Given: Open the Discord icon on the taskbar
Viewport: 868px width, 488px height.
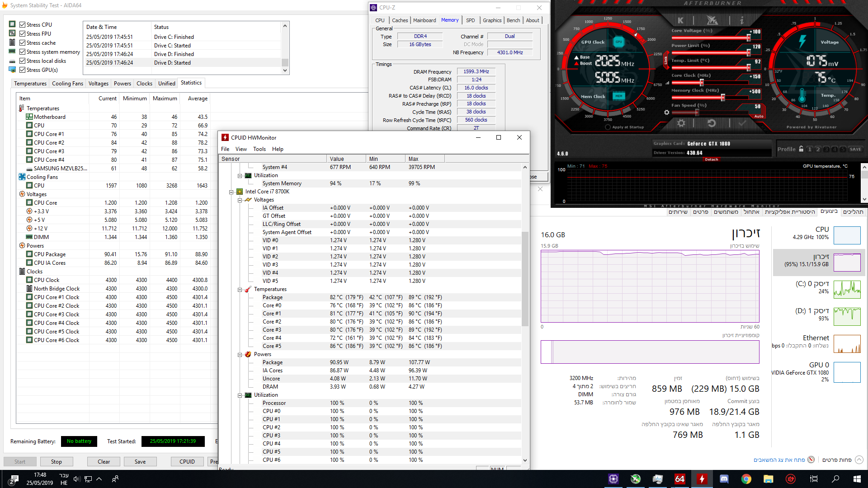Looking at the screenshot, I should point(724,479).
